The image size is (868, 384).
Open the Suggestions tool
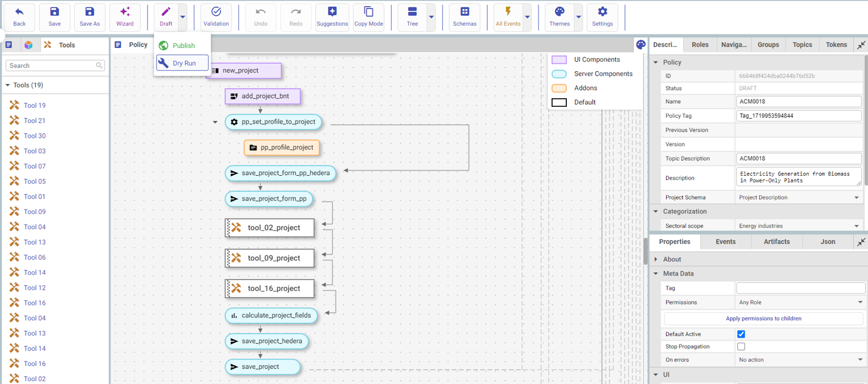click(332, 17)
